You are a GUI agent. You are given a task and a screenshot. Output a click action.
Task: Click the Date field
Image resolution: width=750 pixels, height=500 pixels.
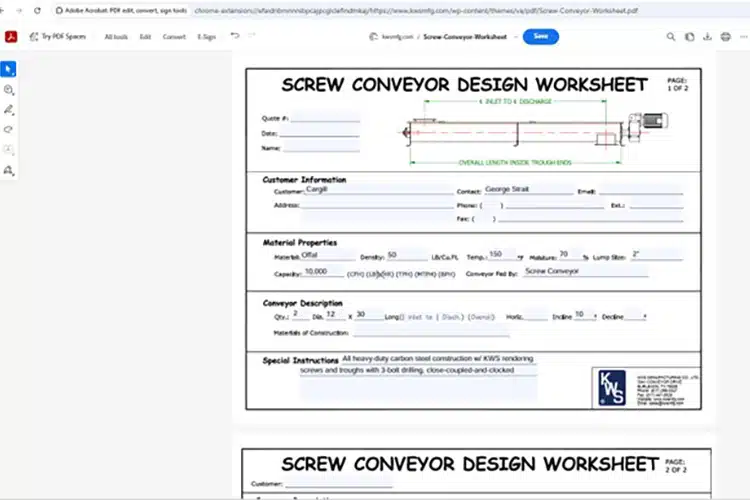(x=319, y=133)
